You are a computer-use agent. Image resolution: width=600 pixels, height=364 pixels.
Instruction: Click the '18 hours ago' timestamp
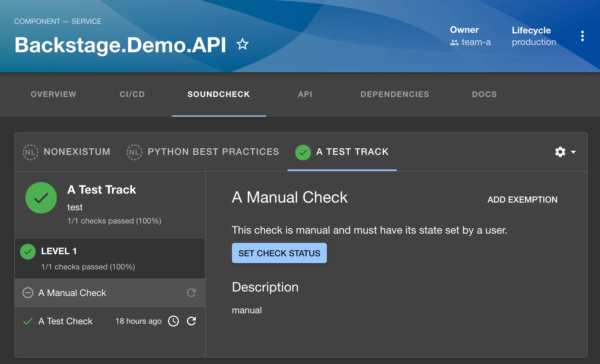[x=139, y=321]
